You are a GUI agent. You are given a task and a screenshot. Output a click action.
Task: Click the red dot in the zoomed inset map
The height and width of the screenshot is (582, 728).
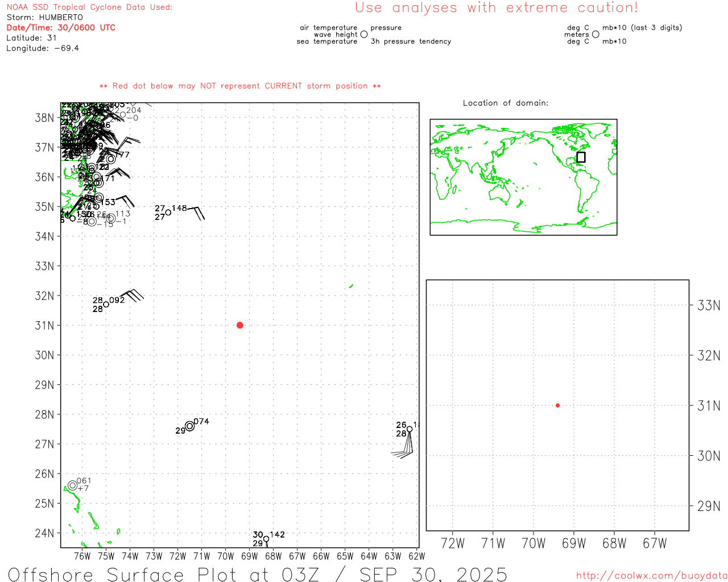[x=557, y=405]
